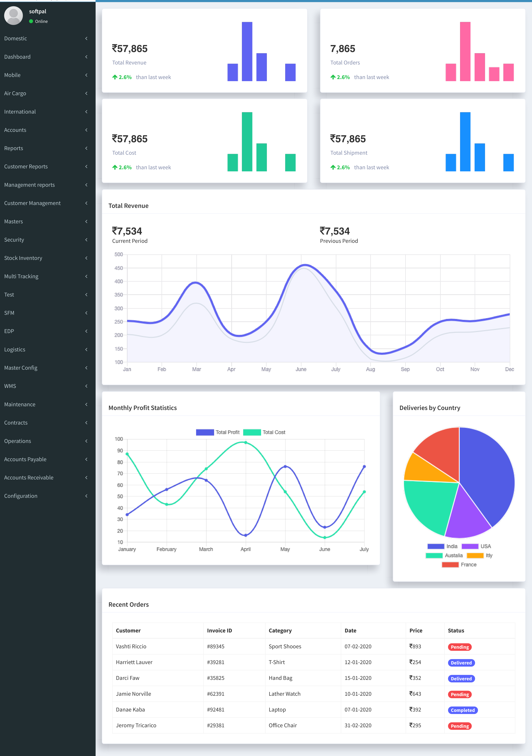Click the Total Shipment blue bar chart
The height and width of the screenshot is (756, 532).
point(480,142)
